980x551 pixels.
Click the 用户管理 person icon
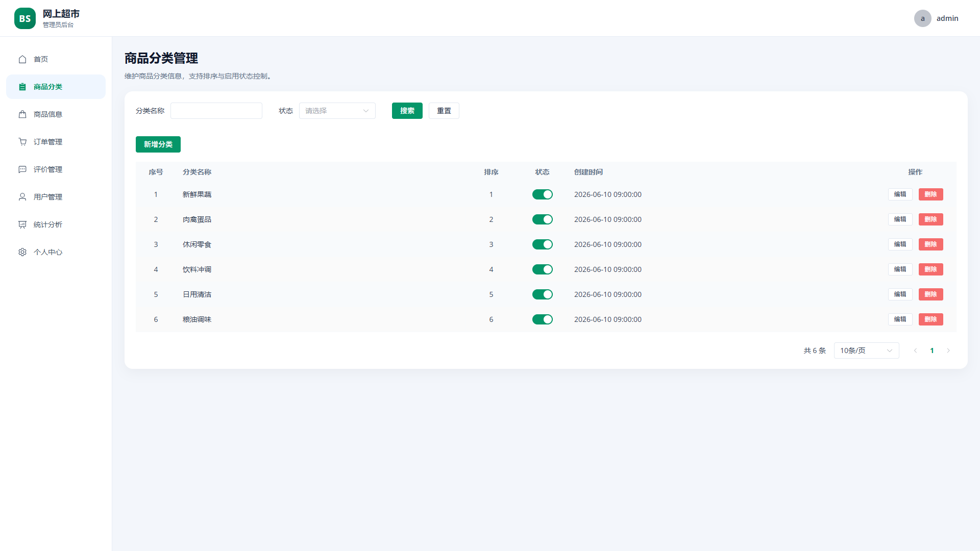(22, 197)
